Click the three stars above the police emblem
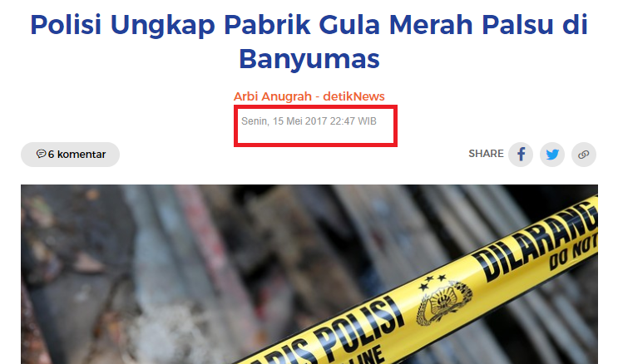Viewport: 618px width, 364px height. pyautogui.click(x=433, y=282)
